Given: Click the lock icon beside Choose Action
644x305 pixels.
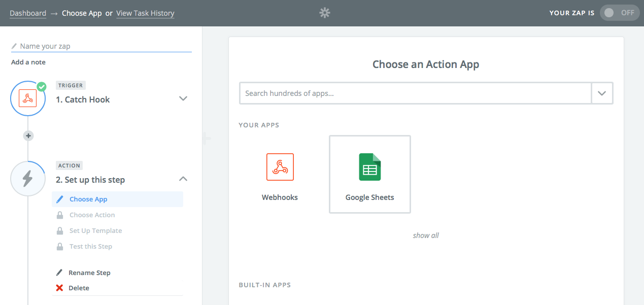Looking at the screenshot, I should click(60, 215).
